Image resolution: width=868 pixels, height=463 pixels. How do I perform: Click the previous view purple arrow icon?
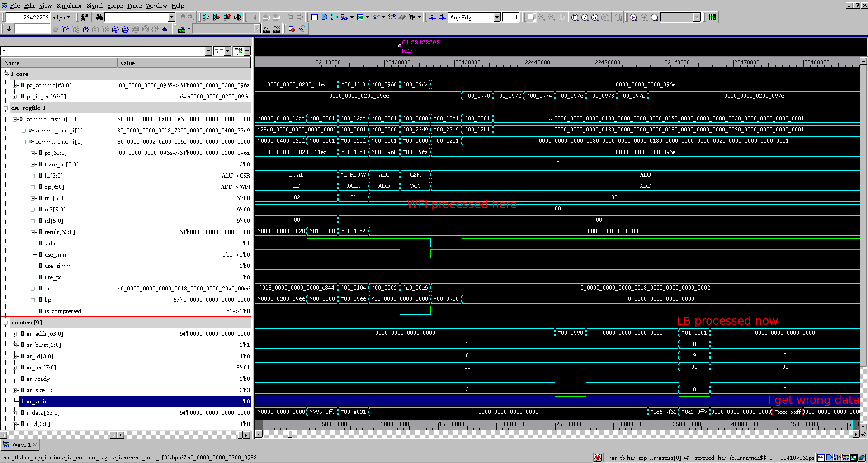click(x=633, y=17)
